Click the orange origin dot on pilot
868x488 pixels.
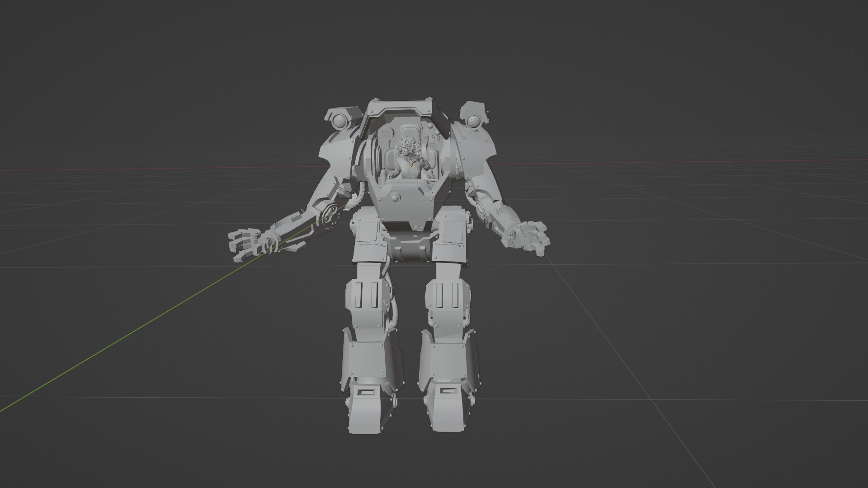[412, 165]
